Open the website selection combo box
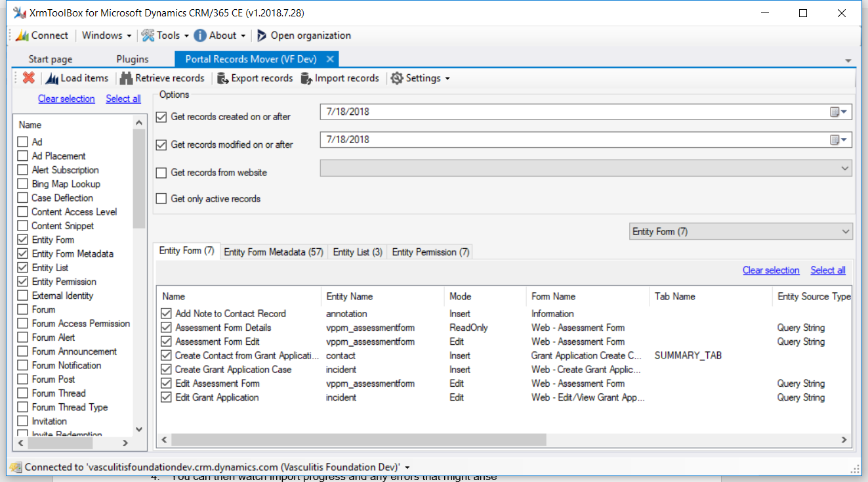The image size is (868, 482). [x=586, y=168]
